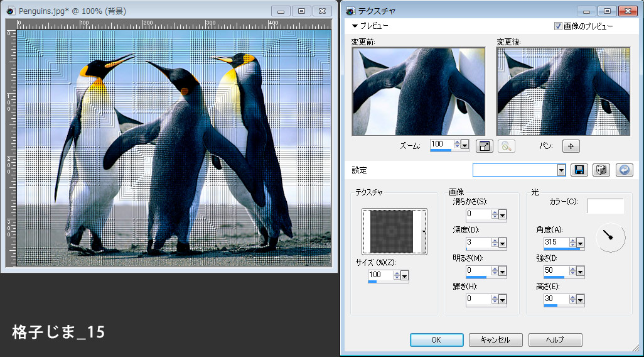Reset to defaults with the blue arrow icon
644x357 pixels.
click(623, 170)
